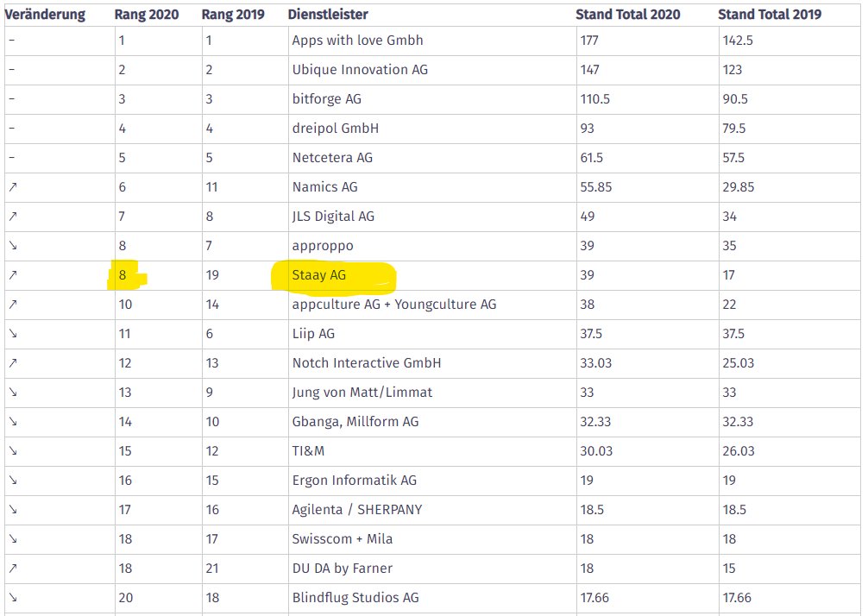
Task: Click Stand Total 2019 value '142.5'
Action: 738,41
